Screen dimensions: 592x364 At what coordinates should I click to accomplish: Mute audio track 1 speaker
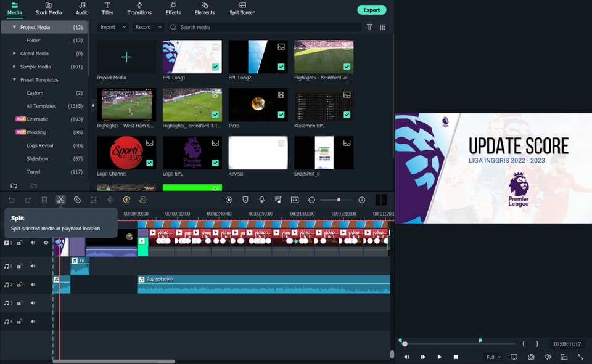click(x=33, y=266)
